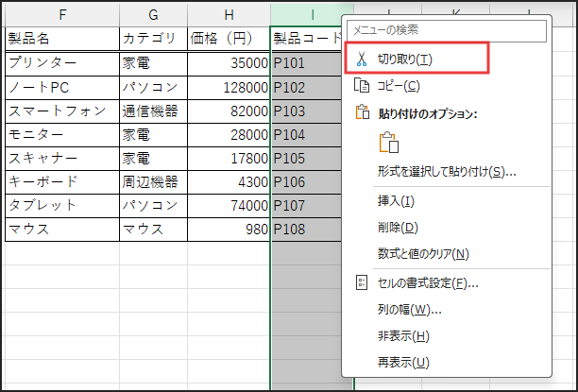
Task: Select product code P102 cell
Action: pyautogui.click(x=307, y=88)
